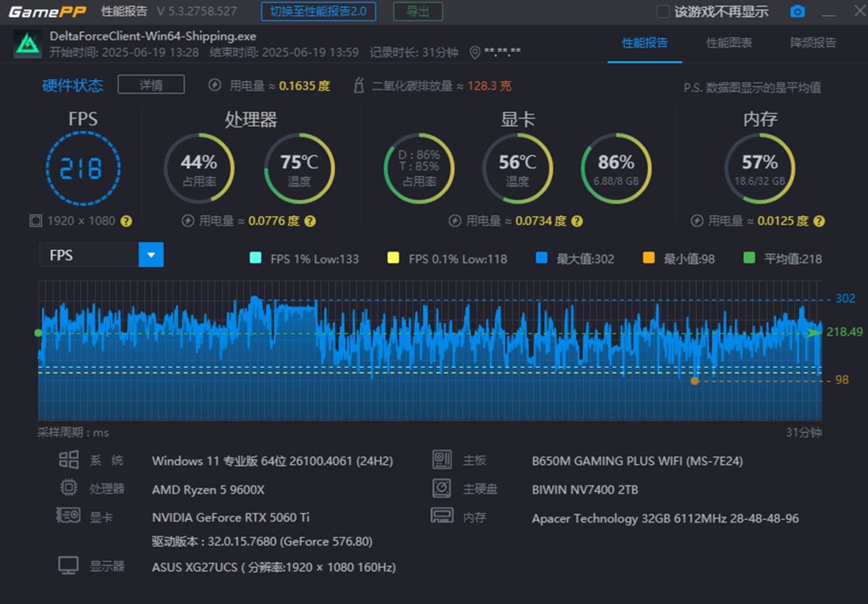Click the blue 最大值 legend color swatch

coord(541,258)
